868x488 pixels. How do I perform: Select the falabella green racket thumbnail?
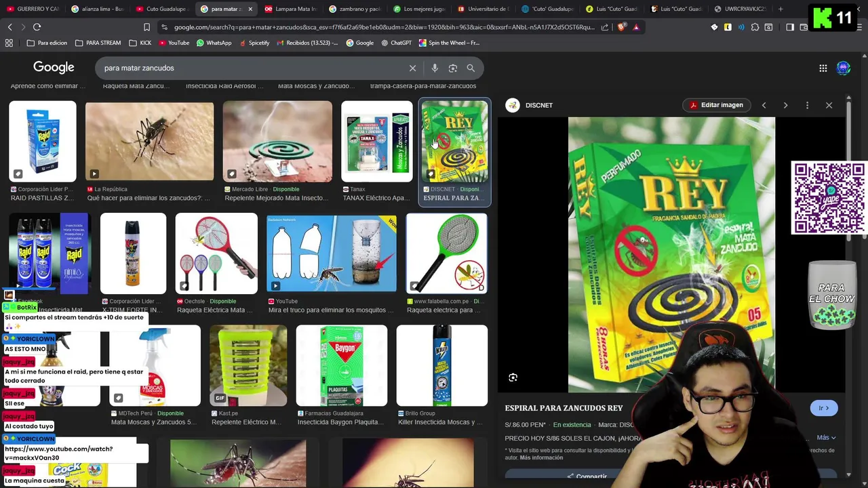[x=446, y=253]
